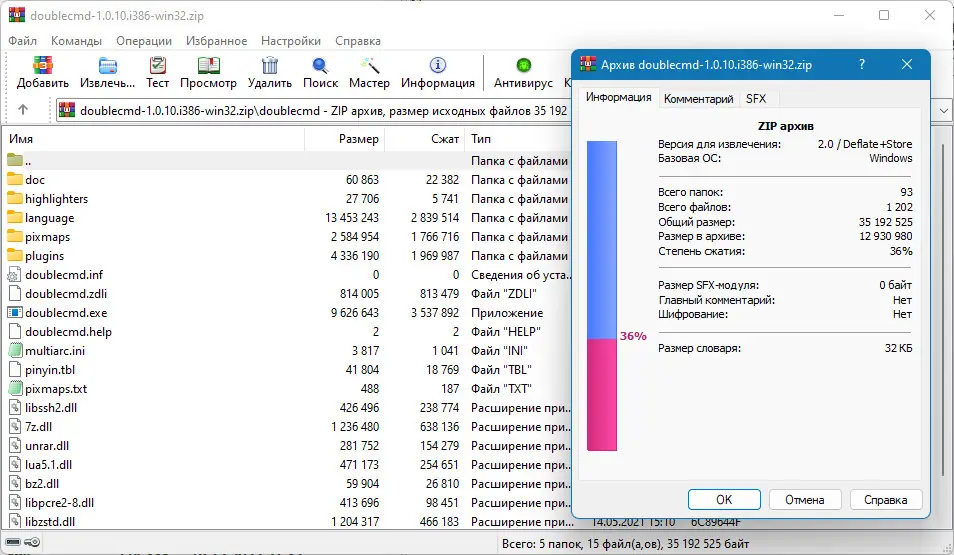Run the Тест archive check icon

pos(158,65)
